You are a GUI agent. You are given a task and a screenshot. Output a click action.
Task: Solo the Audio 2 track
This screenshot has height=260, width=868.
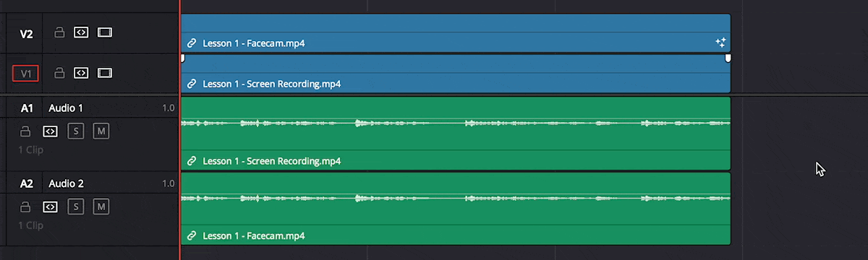click(76, 207)
